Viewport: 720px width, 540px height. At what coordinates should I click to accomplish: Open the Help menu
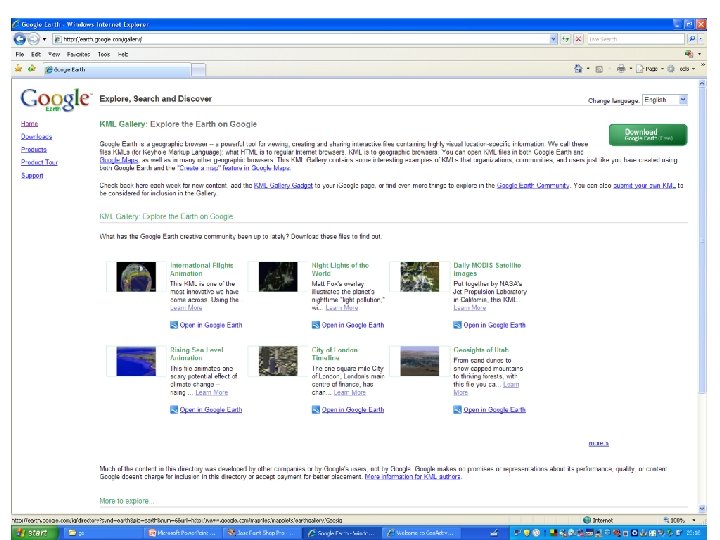tap(123, 54)
